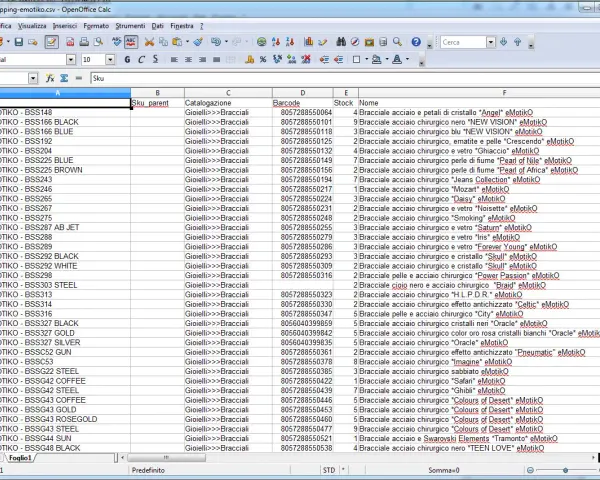Insert Chart icon
The image size is (600, 480).
308,42
